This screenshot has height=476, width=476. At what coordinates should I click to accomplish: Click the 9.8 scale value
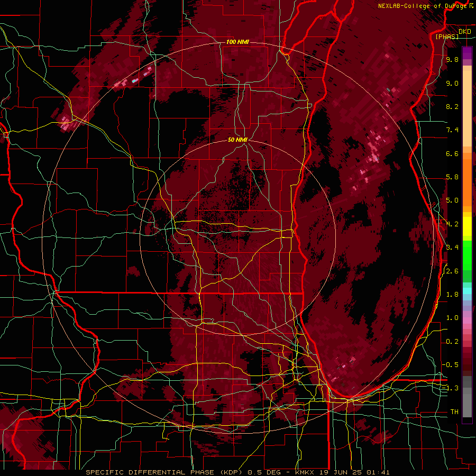pyautogui.click(x=452, y=60)
